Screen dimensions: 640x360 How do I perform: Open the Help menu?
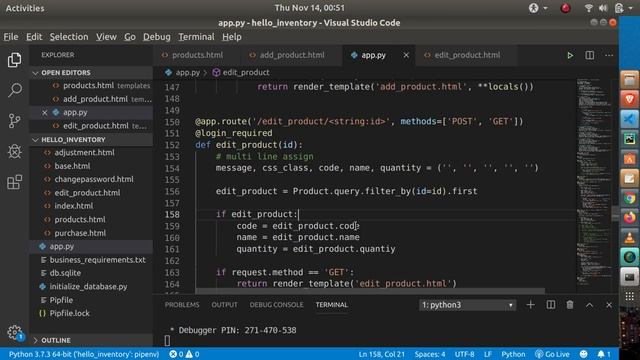[232, 37]
